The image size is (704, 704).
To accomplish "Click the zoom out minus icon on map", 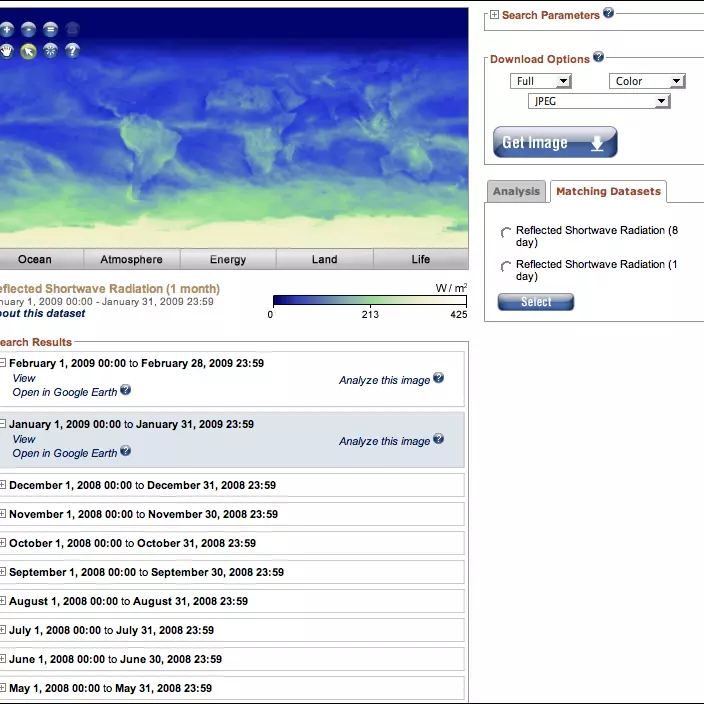I will (28, 30).
